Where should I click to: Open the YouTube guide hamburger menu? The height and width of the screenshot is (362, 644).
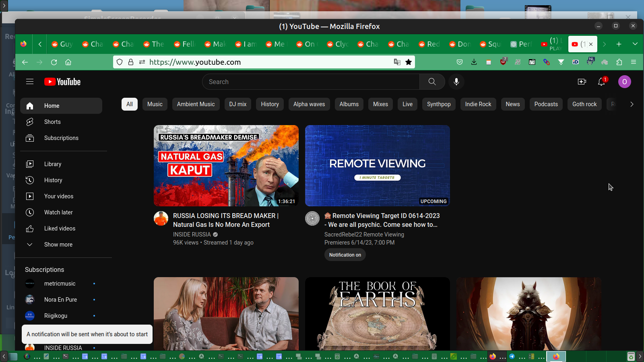30,82
